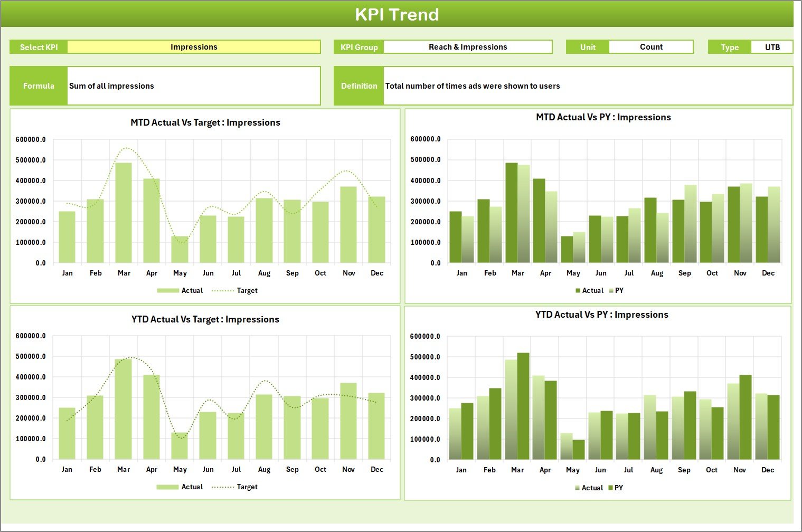Select the March bar in MTD Actual Vs Target chart

tap(124, 211)
